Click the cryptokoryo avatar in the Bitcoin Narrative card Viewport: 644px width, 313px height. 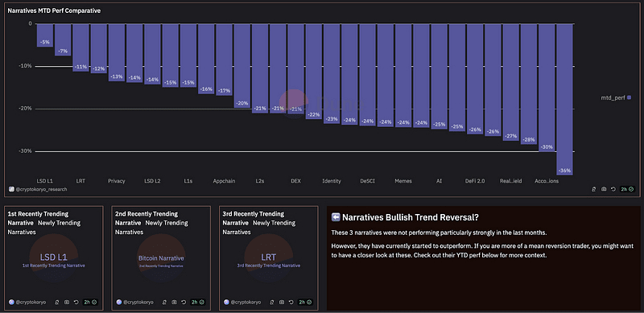pos(119,303)
